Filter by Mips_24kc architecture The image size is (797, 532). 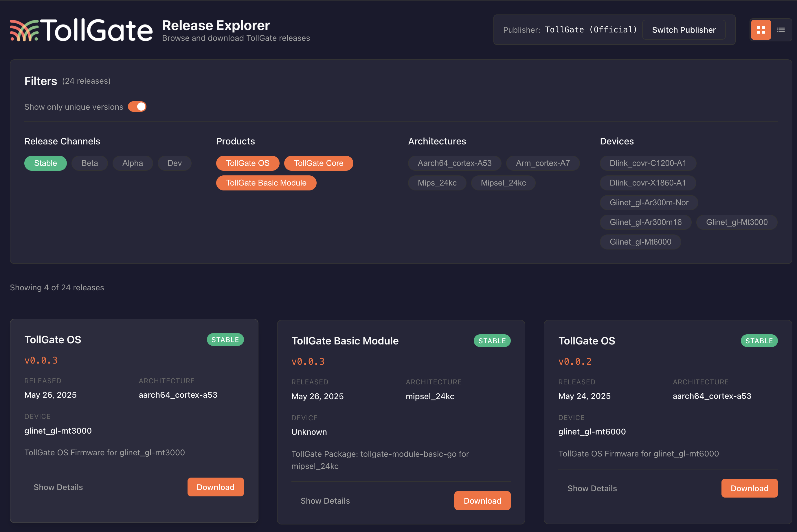[x=437, y=183]
